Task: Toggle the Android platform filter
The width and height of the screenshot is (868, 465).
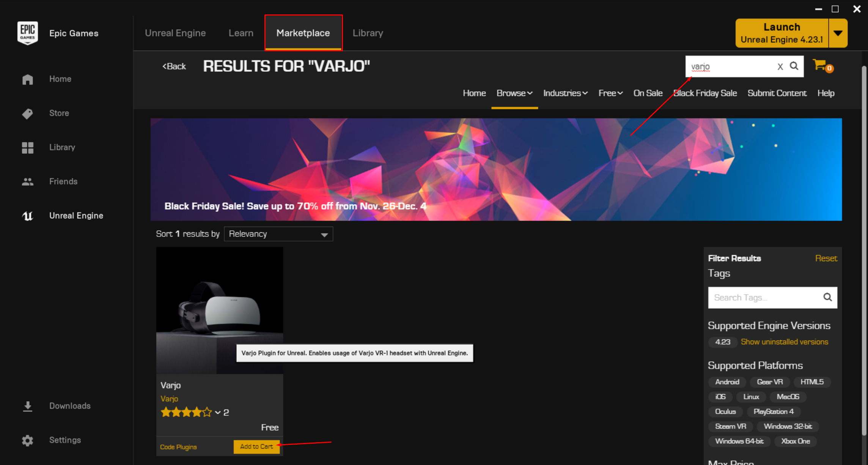Action: tap(727, 382)
